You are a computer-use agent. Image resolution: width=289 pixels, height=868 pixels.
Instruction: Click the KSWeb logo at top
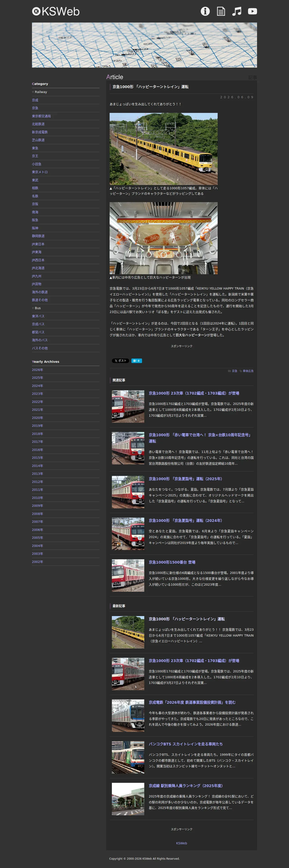pyautogui.click(x=56, y=11)
